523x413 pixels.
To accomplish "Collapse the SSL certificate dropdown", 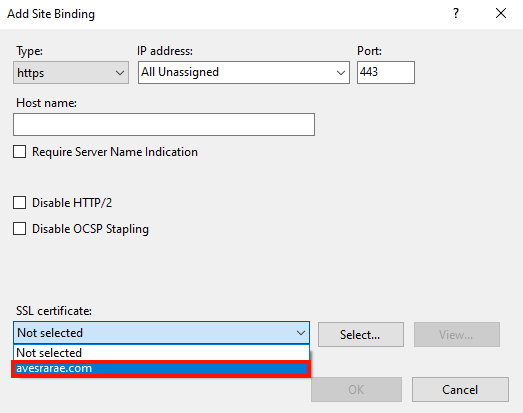I will 161,333.
